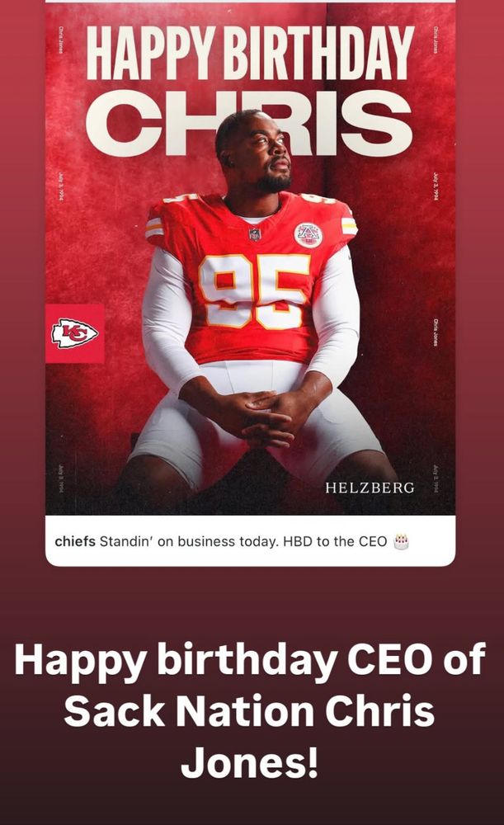The image size is (504, 825).
Task: Tap the story text "Happy birthday CEO of"
Action: tap(250, 662)
